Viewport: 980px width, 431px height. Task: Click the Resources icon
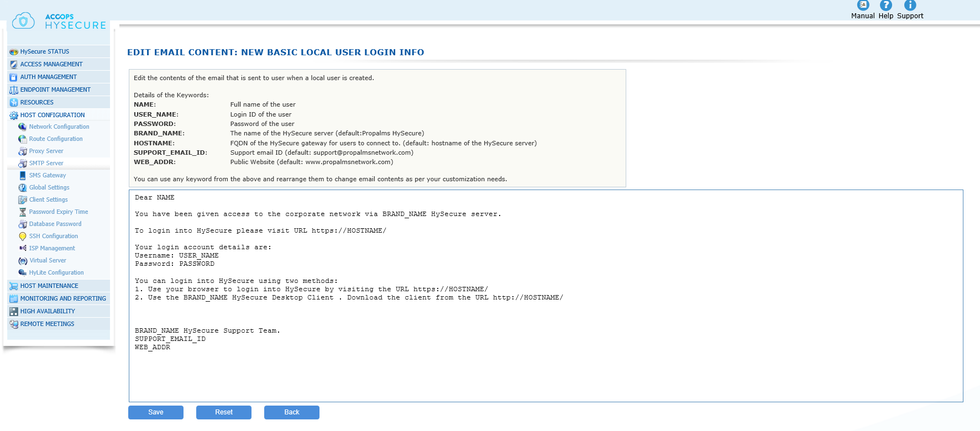pos(14,103)
